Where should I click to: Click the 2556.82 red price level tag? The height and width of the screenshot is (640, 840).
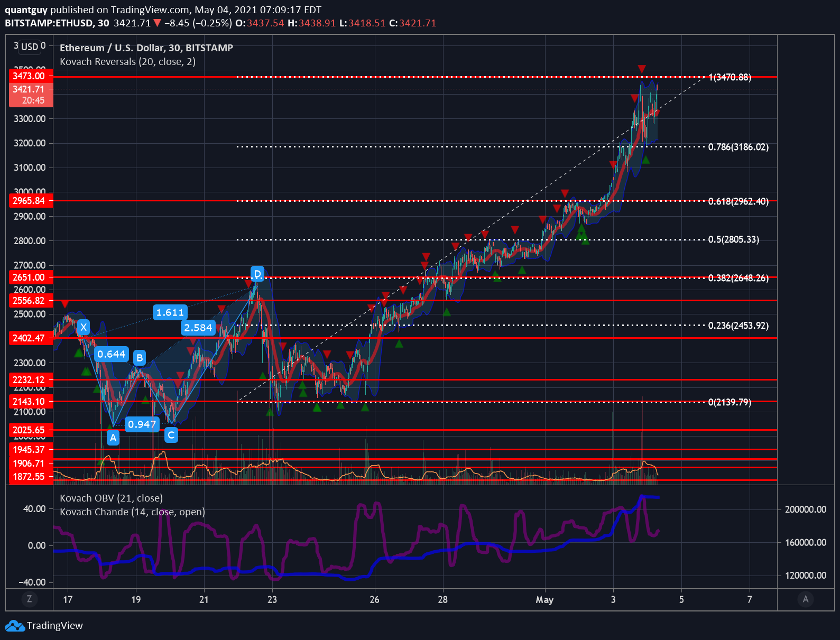point(31,300)
